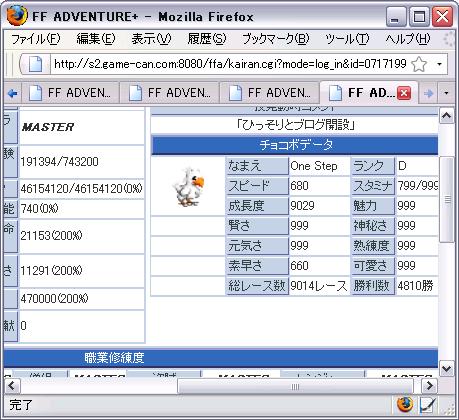Click the vertical scrollbar thumb
Viewport: 459px width, 420px height.
point(447,200)
